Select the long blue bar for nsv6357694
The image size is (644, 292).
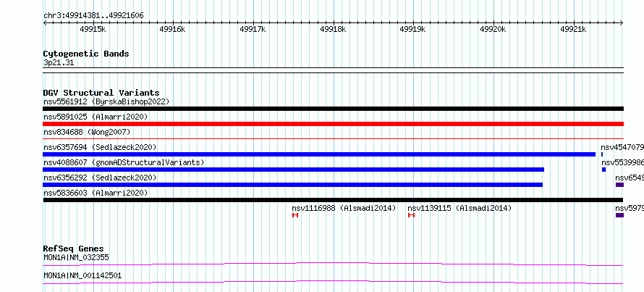[x=319, y=154]
